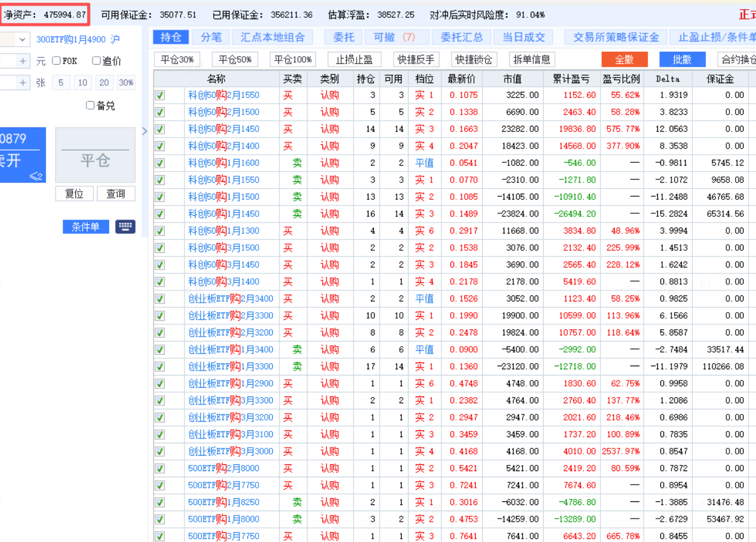The image size is (756, 542).
Task: Click the price plus stepper next to 元
Action: point(23,61)
